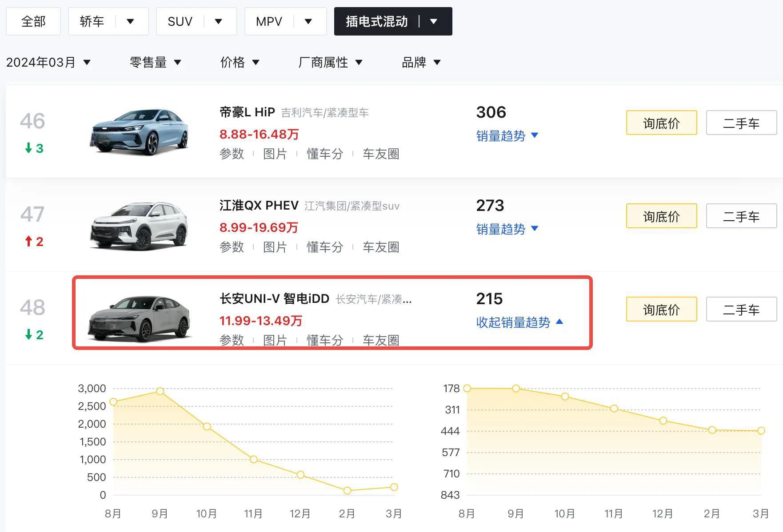Open the SUV dropdown arrow
783x532 pixels.
(x=218, y=21)
